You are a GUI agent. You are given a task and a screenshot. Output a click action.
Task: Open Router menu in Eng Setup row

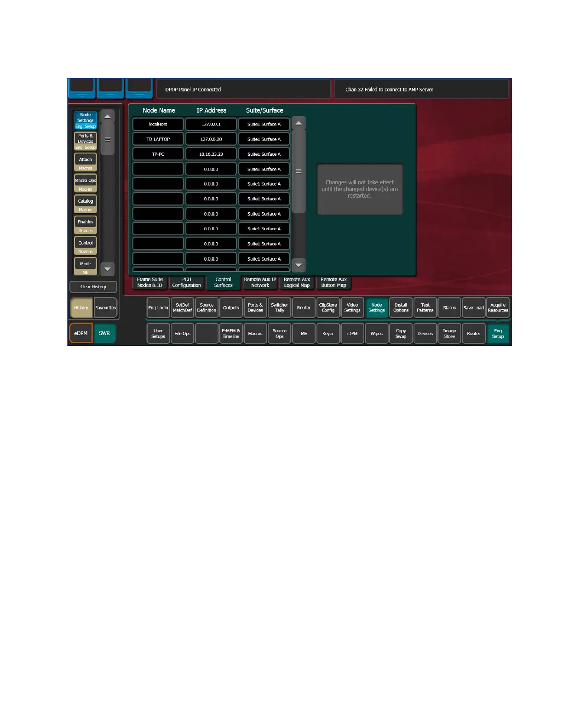[x=304, y=307]
